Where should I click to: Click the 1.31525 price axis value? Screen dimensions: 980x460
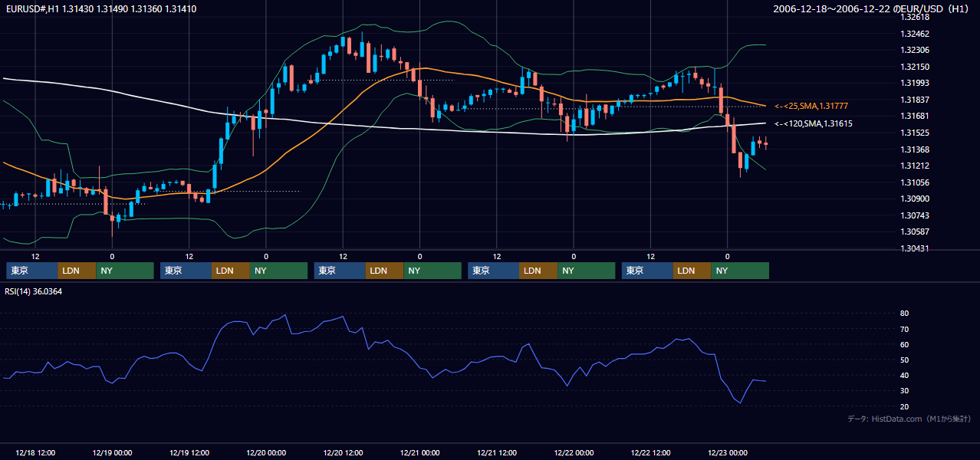tap(915, 133)
